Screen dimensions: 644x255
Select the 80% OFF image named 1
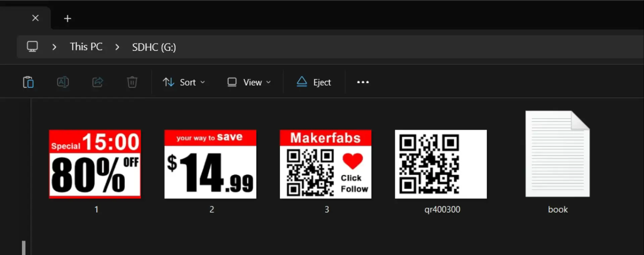[x=95, y=164]
